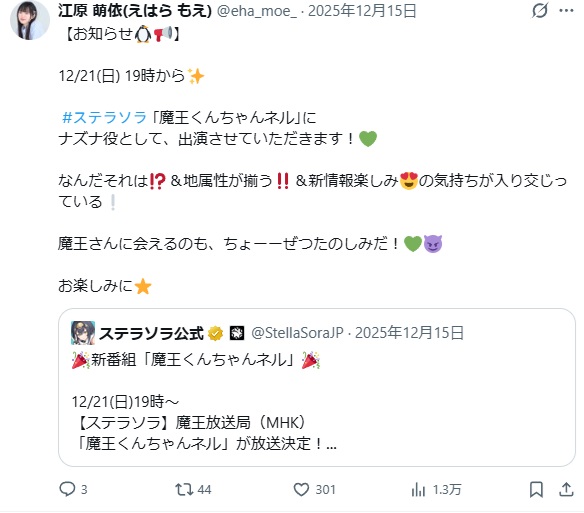
Task: Click the ステラソラ公式 quoted avatar image
Action: 83,333
